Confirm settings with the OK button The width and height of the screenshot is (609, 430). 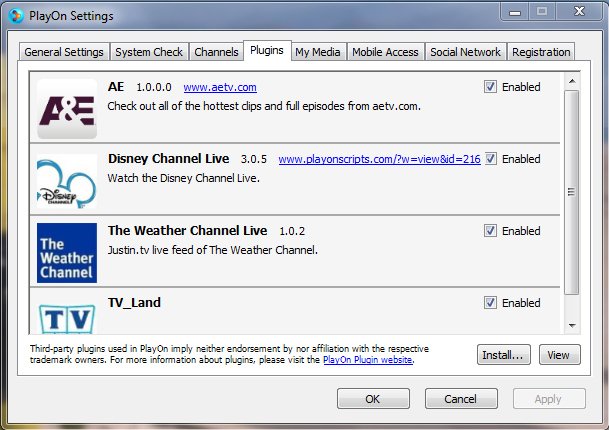pyautogui.click(x=373, y=399)
